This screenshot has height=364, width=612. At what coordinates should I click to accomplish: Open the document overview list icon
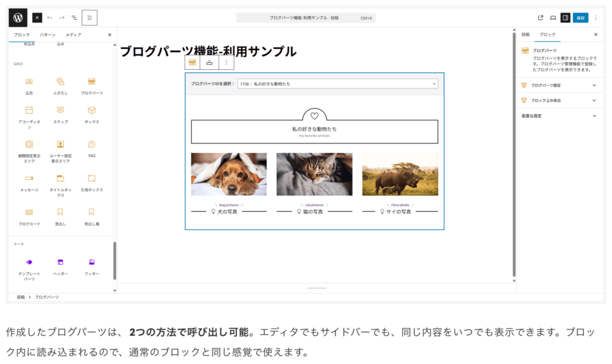(x=74, y=18)
